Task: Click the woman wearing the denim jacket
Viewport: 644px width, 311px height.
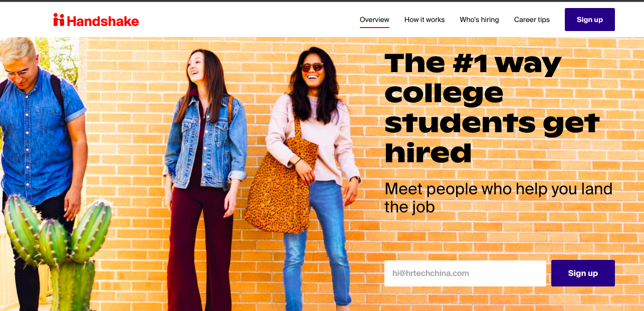Action: (x=205, y=175)
